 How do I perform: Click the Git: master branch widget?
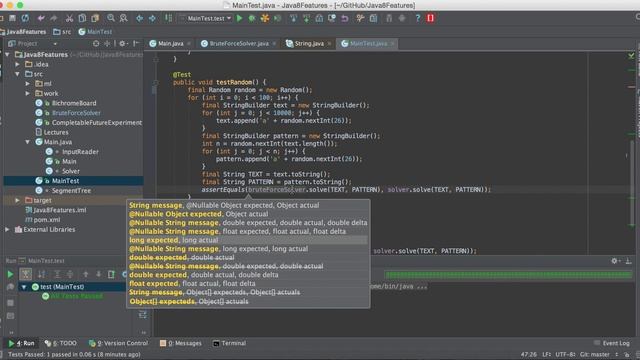click(595, 355)
